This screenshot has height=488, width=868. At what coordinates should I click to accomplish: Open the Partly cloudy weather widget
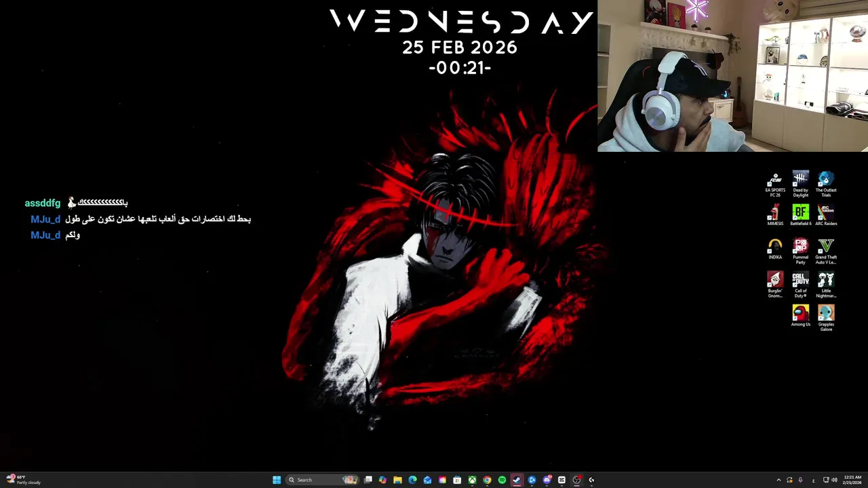pyautogui.click(x=23, y=480)
